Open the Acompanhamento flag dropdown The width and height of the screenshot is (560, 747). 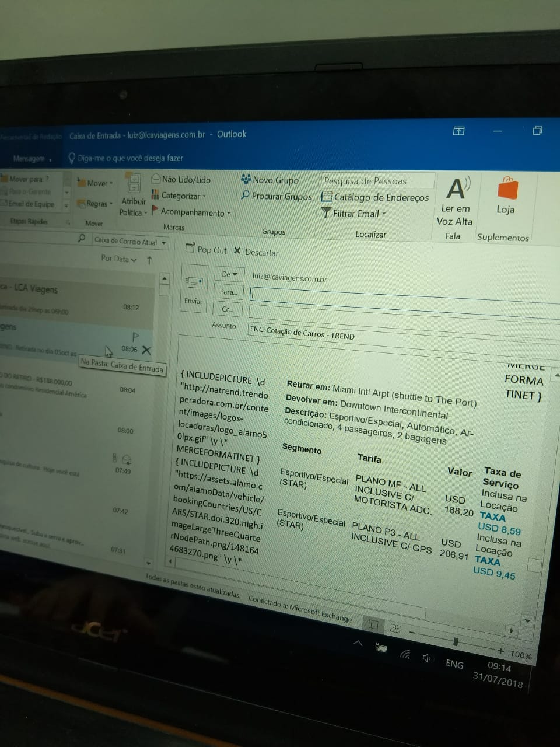pyautogui.click(x=191, y=212)
